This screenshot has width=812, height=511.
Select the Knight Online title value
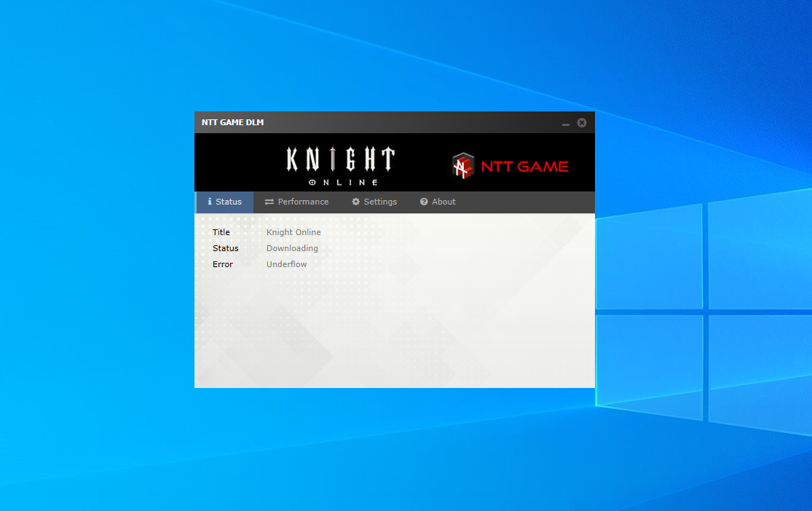pos(293,232)
